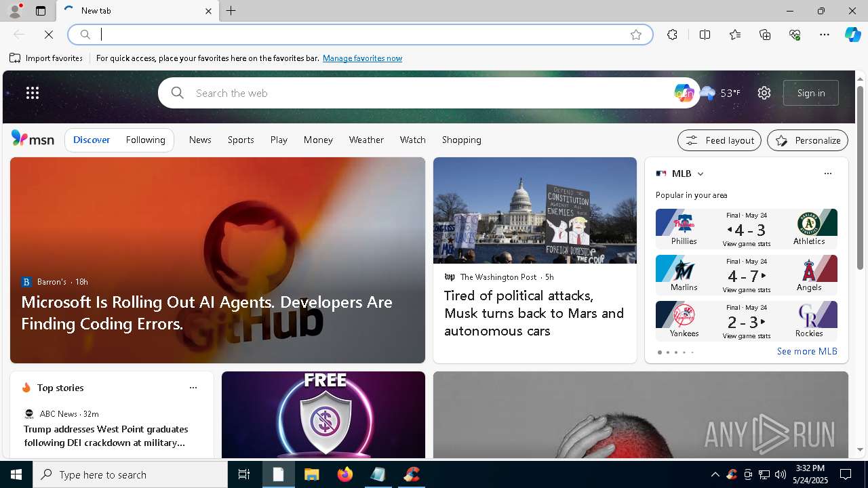Open the Microsoft AI Agents headline article

(x=207, y=312)
